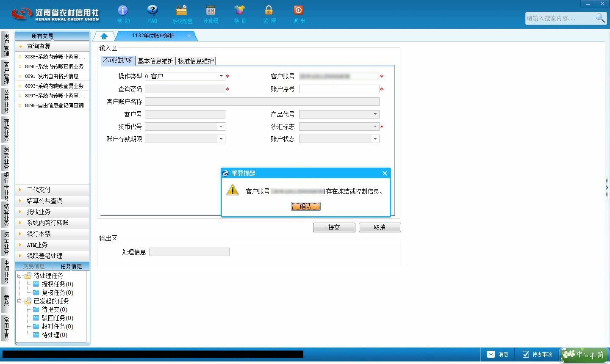Screen dimensions: 610x364
Task: Expand the 银行本票 section
Action: pos(52,234)
